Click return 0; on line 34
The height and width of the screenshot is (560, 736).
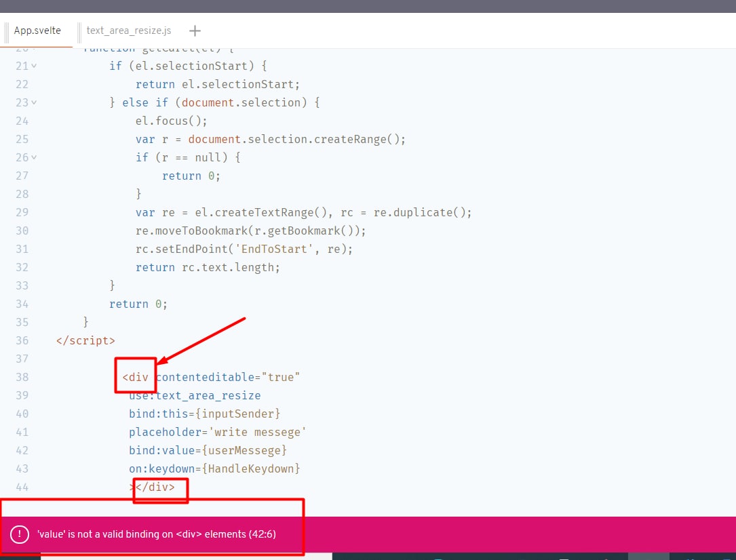point(138,304)
